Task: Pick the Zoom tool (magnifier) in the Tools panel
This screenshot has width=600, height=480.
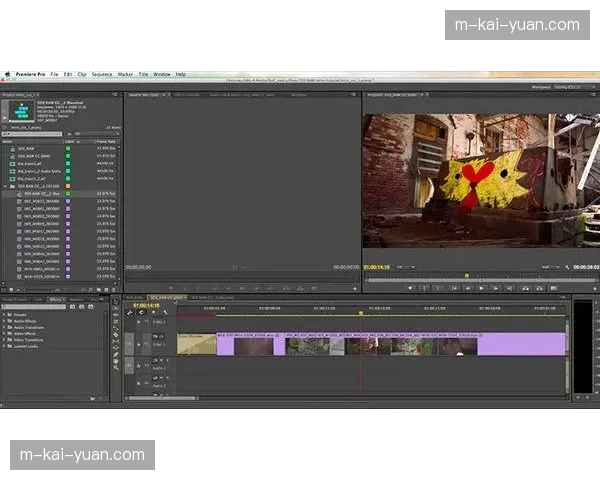Action: click(116, 367)
